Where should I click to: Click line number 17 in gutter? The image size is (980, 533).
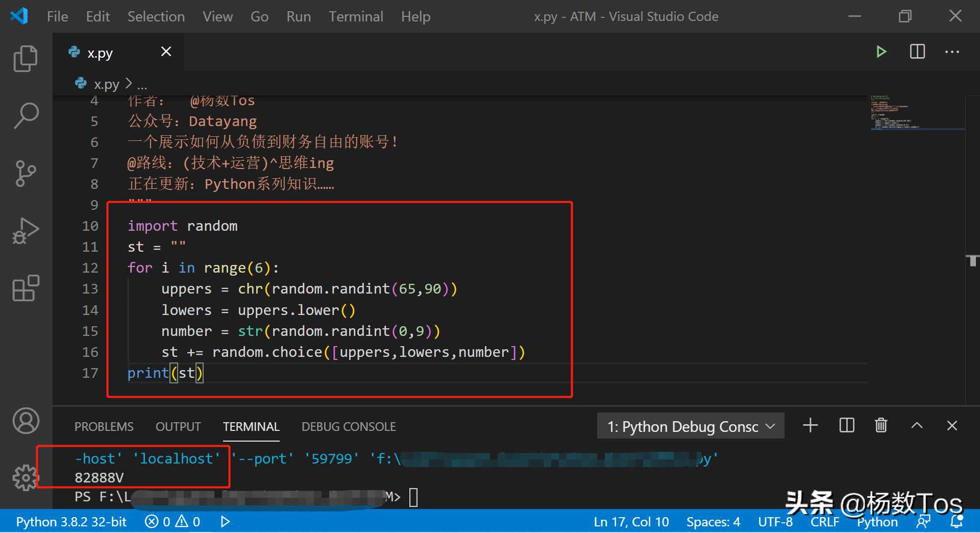pos(90,373)
